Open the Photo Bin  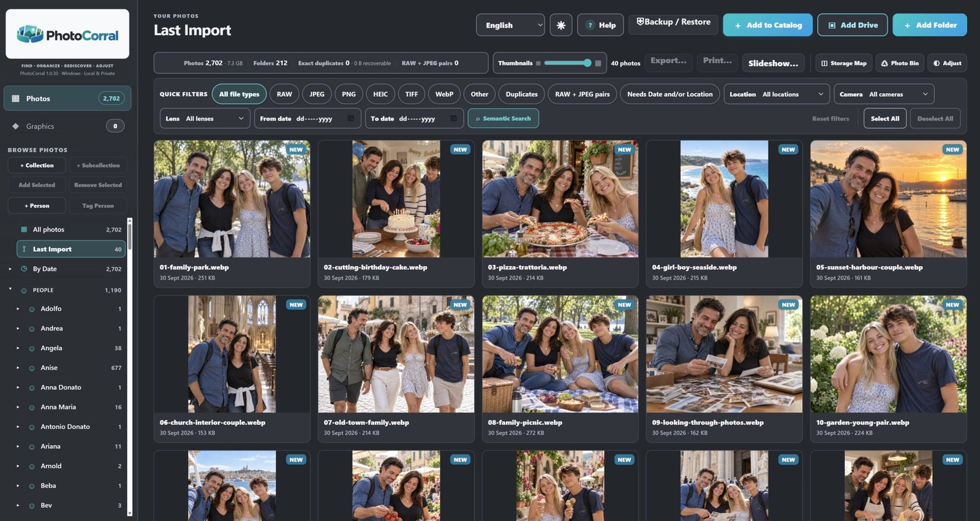tap(900, 63)
